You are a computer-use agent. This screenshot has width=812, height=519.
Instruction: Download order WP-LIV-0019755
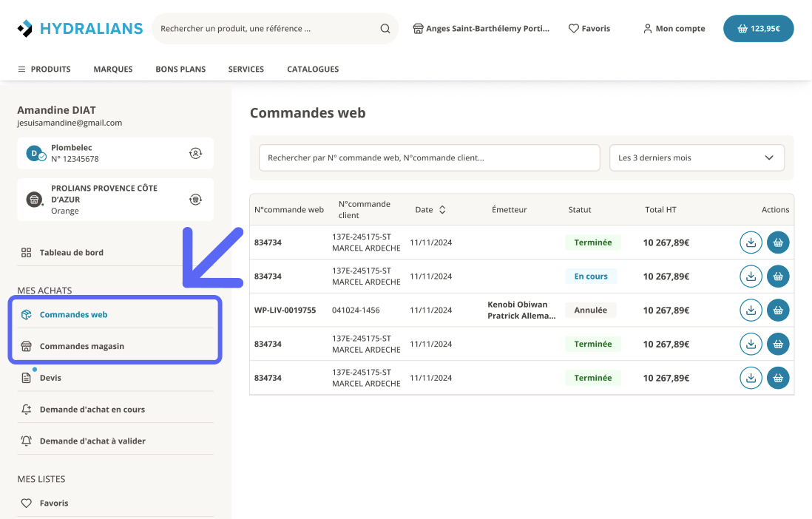pos(751,311)
